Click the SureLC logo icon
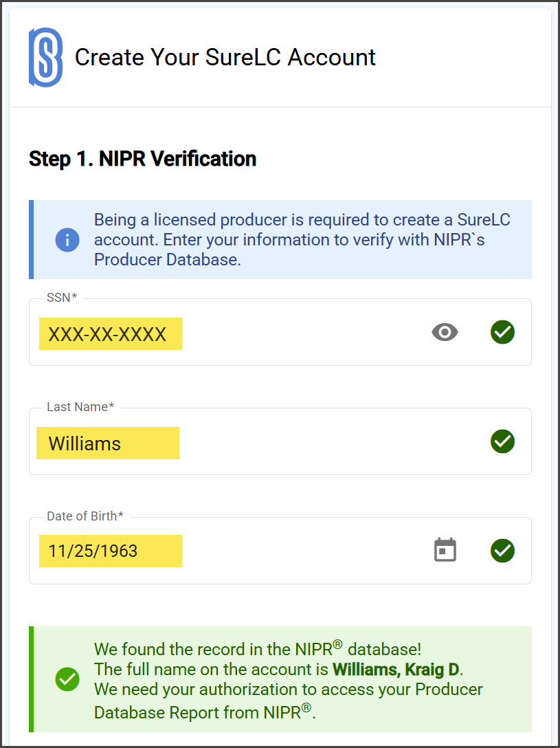Viewport: 560px width, 748px height. (x=46, y=57)
